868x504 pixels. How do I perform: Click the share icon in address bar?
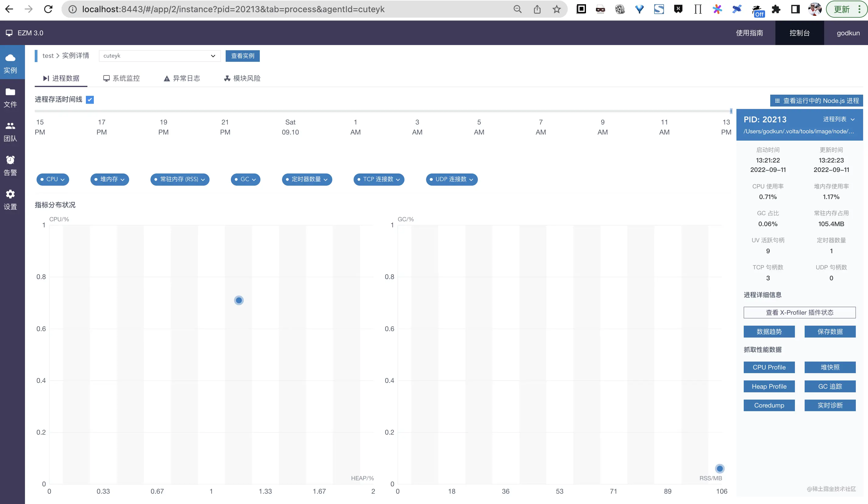pyautogui.click(x=537, y=9)
